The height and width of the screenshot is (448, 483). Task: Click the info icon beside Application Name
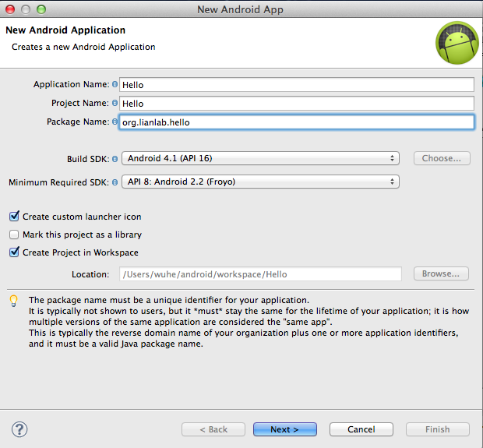115,84
